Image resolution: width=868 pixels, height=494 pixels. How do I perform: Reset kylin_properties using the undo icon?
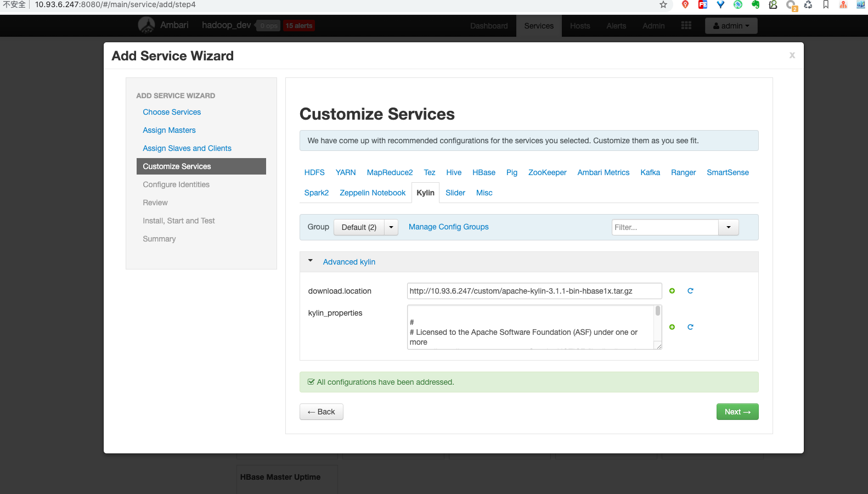(690, 327)
